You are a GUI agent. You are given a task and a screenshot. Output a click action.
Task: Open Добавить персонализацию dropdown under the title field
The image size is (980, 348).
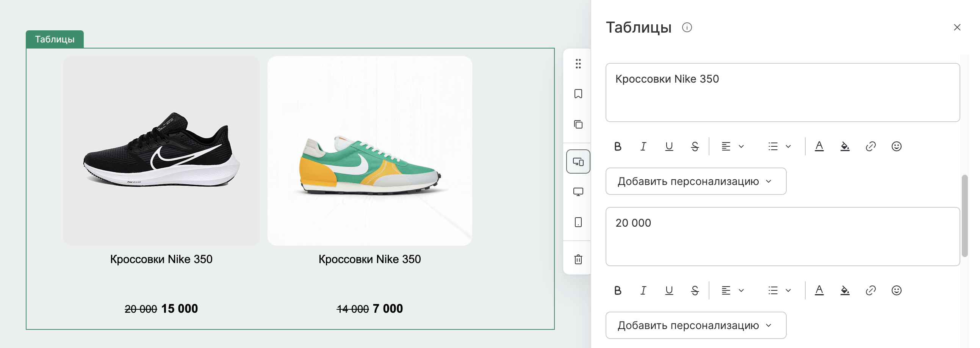(696, 181)
